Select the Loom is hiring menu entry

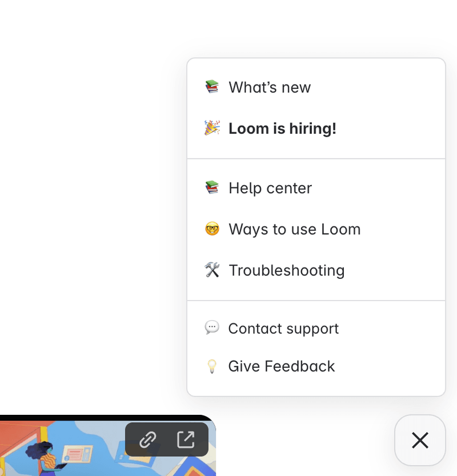(x=282, y=128)
